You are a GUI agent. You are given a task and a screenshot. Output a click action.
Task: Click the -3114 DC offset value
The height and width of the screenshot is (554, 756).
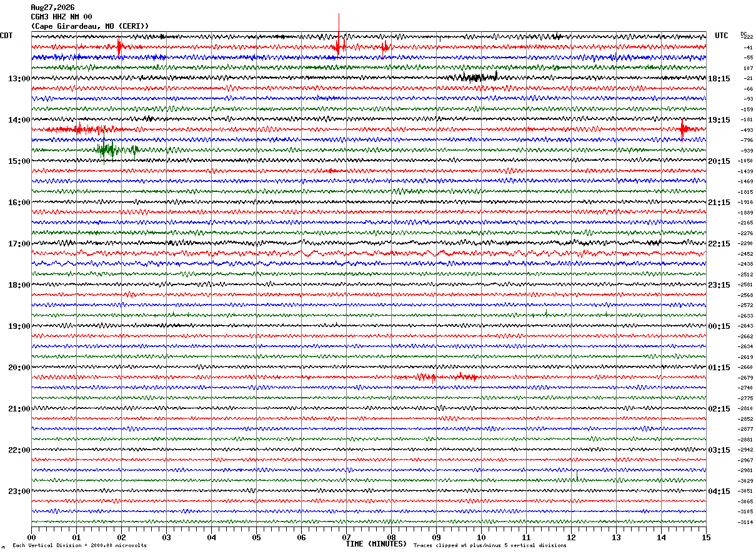pos(745,522)
